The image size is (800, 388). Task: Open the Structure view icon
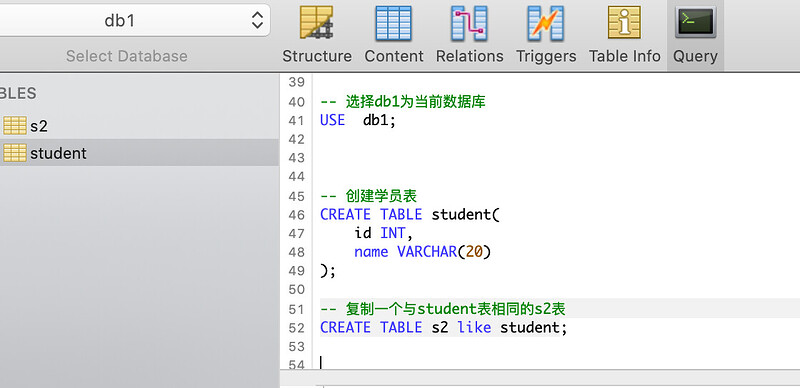click(x=316, y=22)
